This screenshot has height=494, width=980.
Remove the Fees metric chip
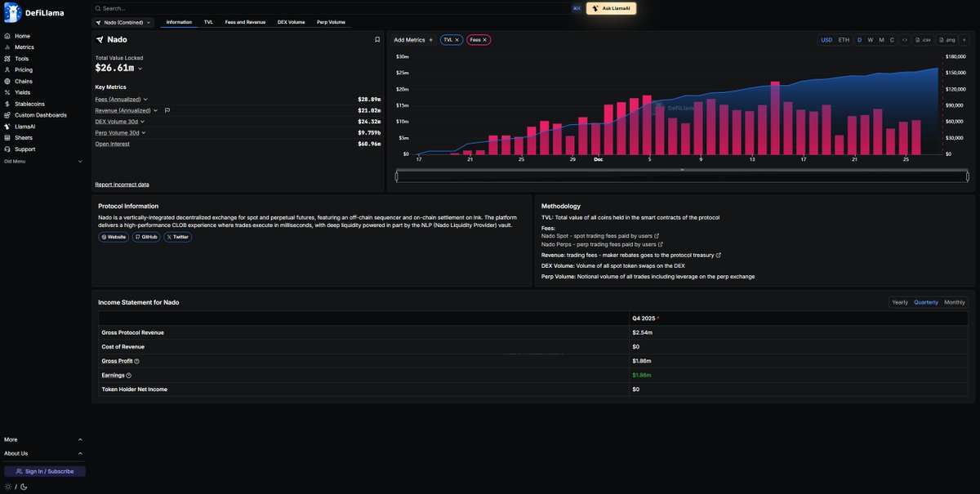click(484, 39)
